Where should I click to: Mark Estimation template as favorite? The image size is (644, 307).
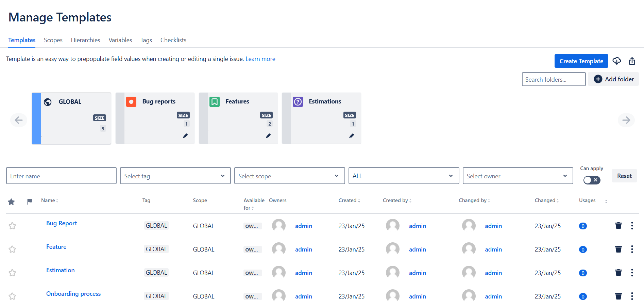coord(12,273)
